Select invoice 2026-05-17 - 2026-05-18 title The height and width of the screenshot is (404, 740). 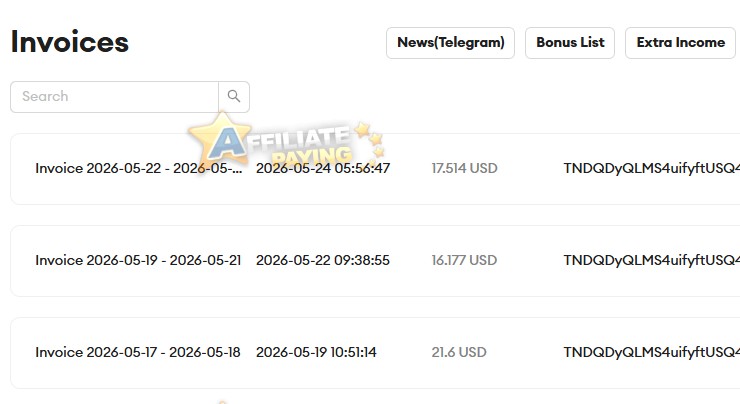coord(138,353)
